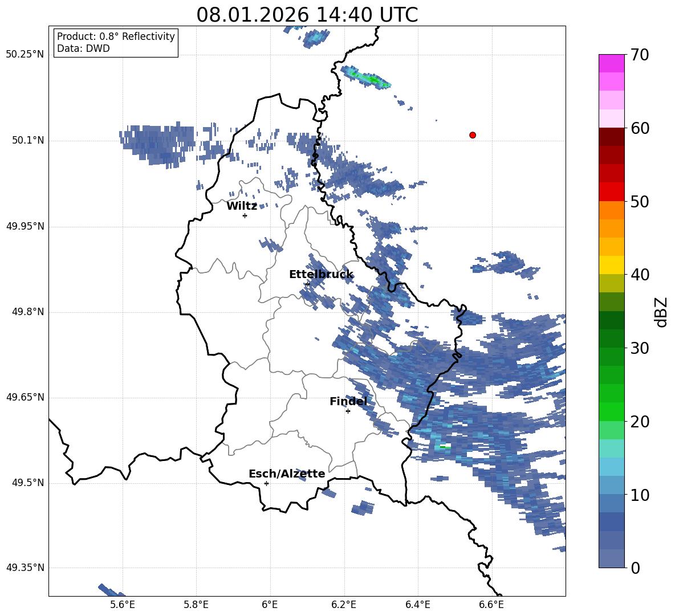Click the green radar echo near top border
This screenshot has height=616, width=675.
(x=367, y=77)
